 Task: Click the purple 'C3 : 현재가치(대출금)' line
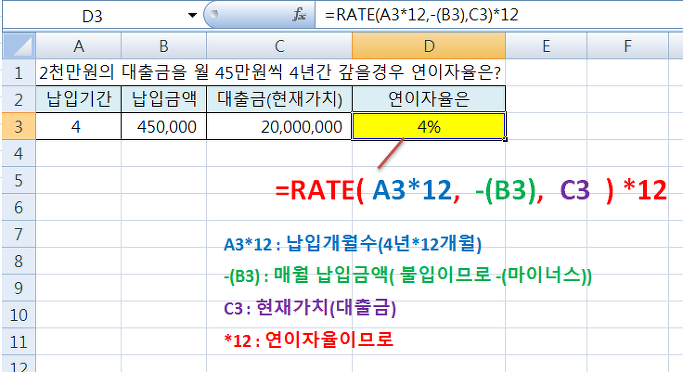click(310, 308)
